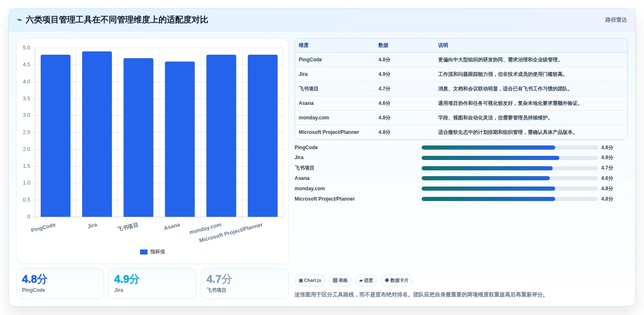Click Microsoft Project/Planner in the table's first column
The image size is (644, 315).
pyautogui.click(x=329, y=132)
